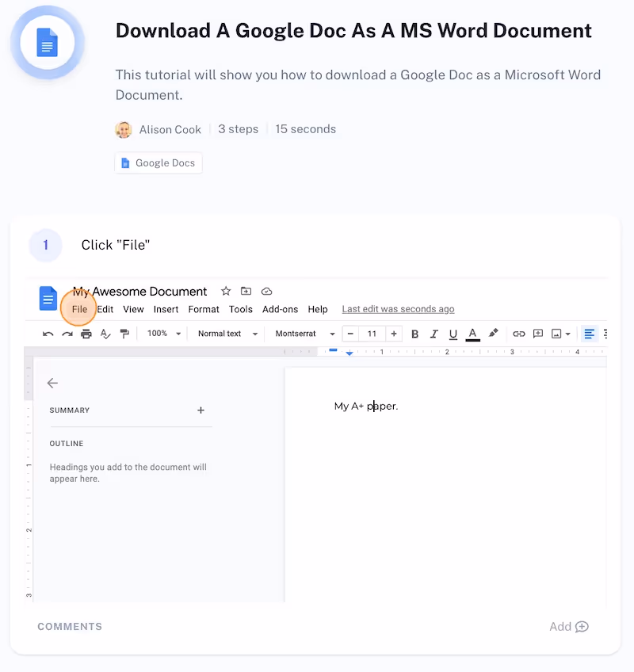Click 'Last edit was seconds ago' link
Screen dimensions: 634x672
point(399,309)
